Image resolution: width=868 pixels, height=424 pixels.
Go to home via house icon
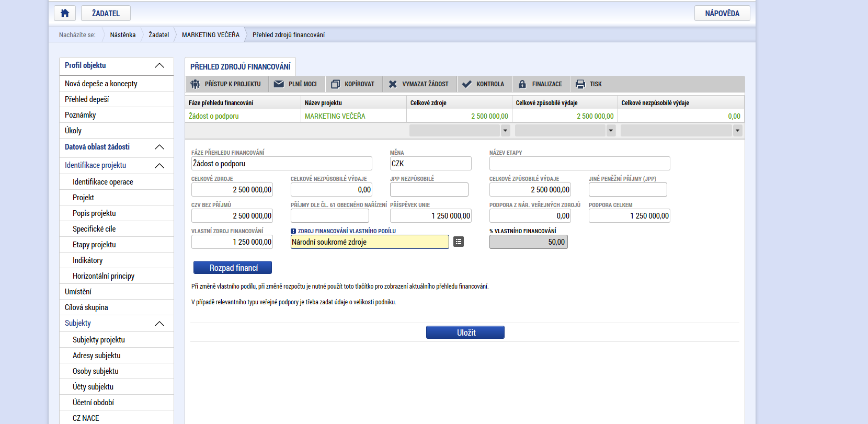point(65,13)
